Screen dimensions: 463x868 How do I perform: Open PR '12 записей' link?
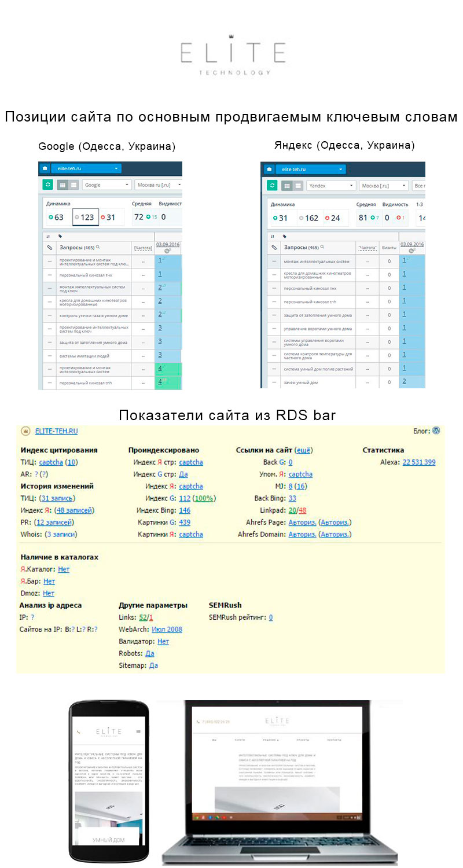tap(53, 523)
